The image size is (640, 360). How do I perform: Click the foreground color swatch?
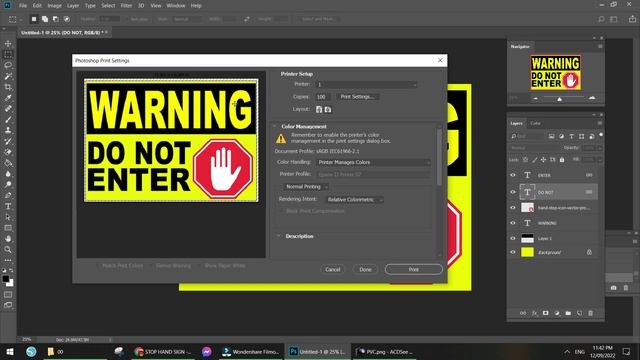(6, 279)
